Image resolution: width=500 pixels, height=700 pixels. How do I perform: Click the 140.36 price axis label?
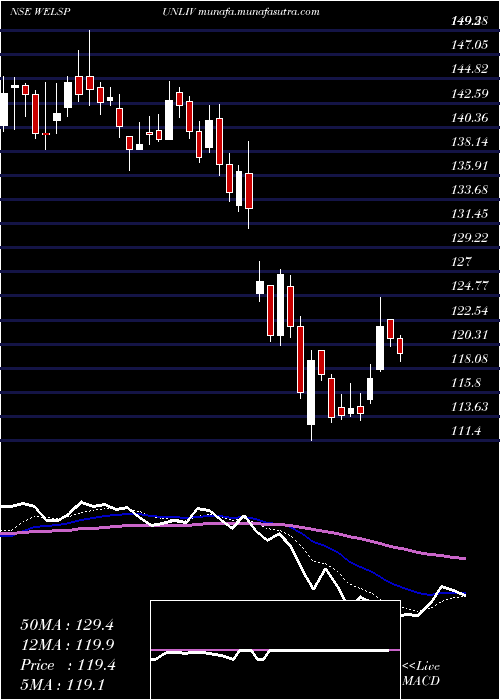click(468, 118)
